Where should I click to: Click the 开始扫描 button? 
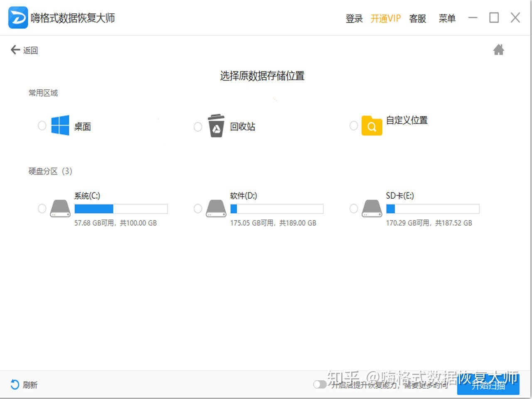click(488, 385)
